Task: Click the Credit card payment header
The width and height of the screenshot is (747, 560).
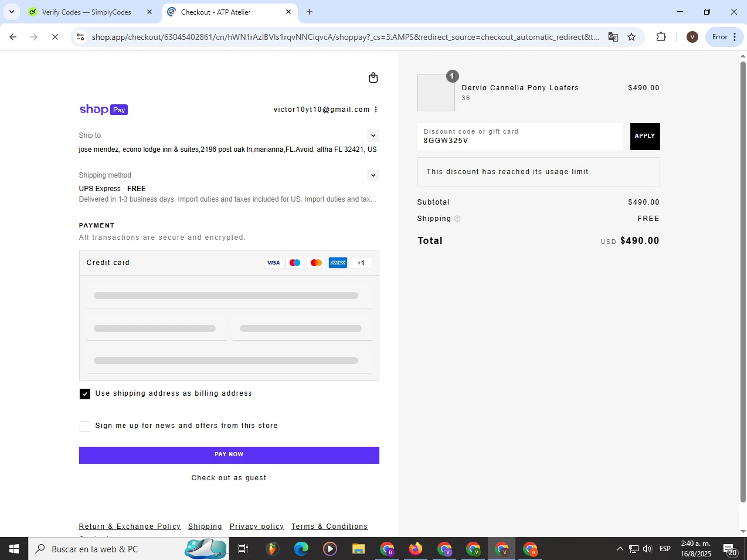Action: [x=229, y=263]
